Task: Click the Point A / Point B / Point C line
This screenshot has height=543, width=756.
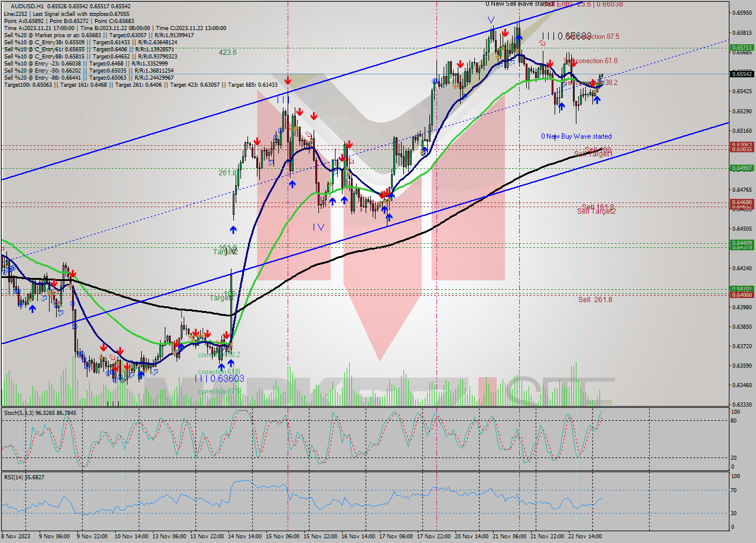Action: coord(69,21)
